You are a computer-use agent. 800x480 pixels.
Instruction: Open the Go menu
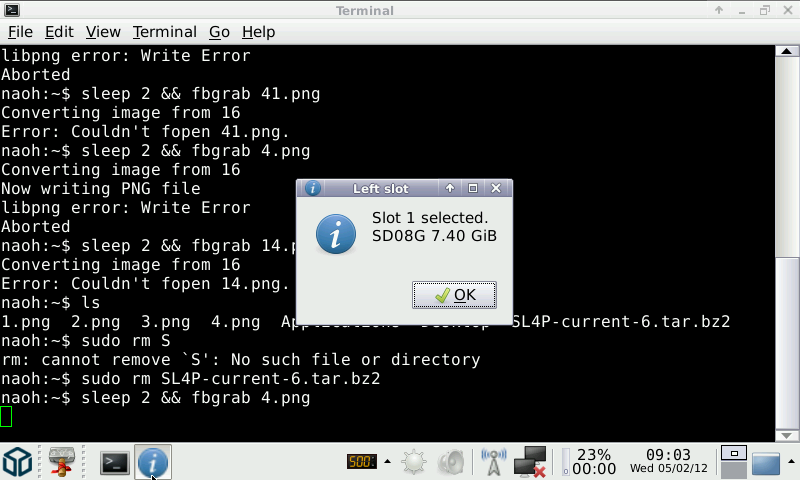(219, 32)
